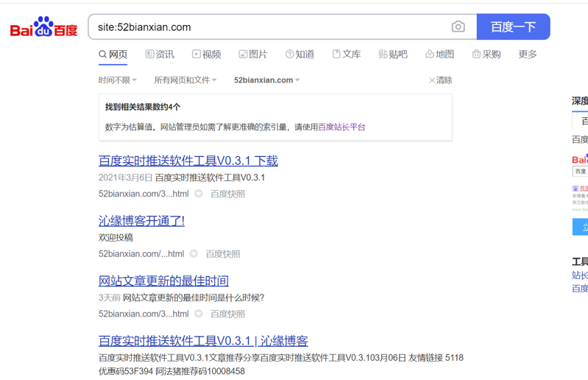Click the 百度一下 search button
This screenshot has width=588, height=380.
point(513,27)
